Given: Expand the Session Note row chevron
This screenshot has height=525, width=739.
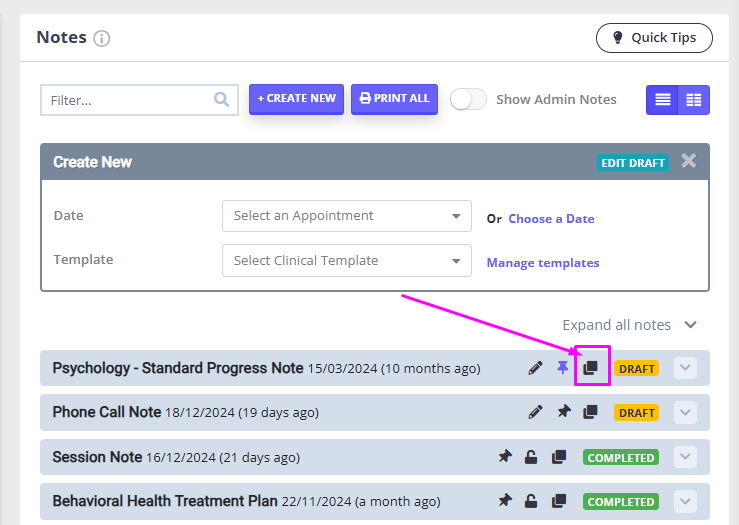Looking at the screenshot, I should click(685, 457).
